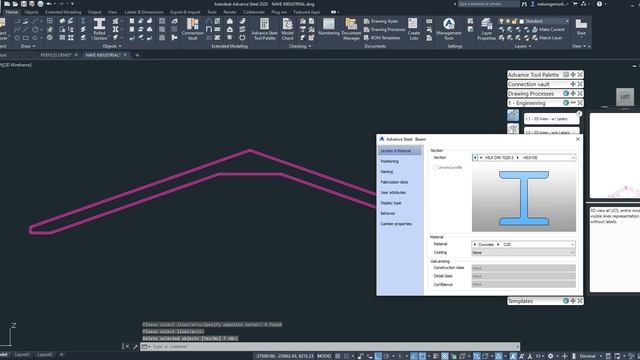Select 1.1 - 3D View w/ Labels process
The width and height of the screenshot is (640, 360).
click(x=551, y=119)
